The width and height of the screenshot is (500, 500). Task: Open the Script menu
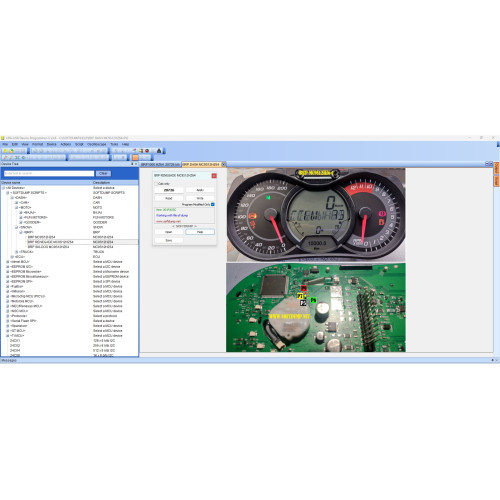79,144
